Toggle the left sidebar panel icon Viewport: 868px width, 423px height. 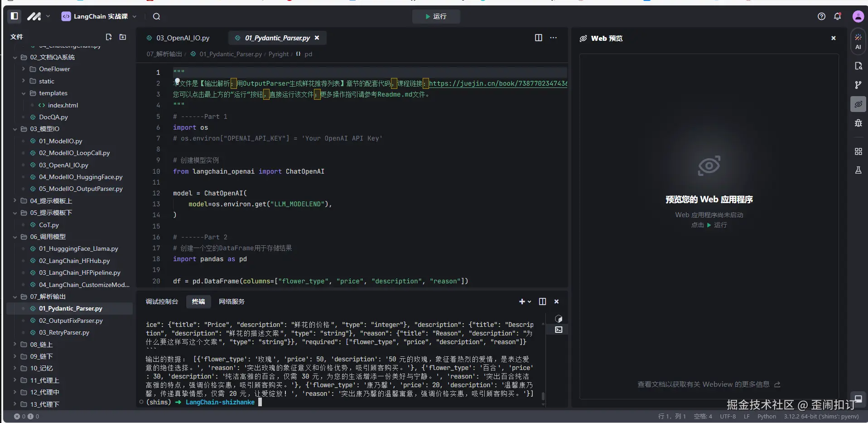point(14,16)
